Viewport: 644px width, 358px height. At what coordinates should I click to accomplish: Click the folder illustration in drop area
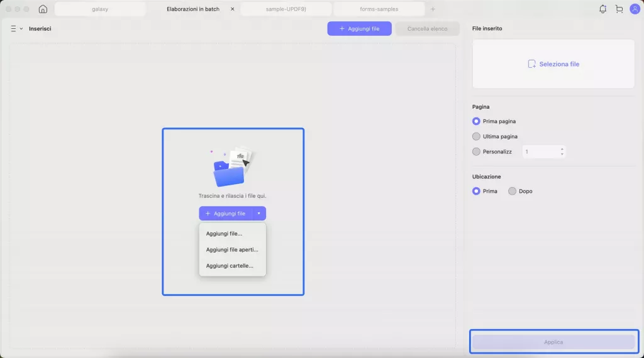pos(232,167)
